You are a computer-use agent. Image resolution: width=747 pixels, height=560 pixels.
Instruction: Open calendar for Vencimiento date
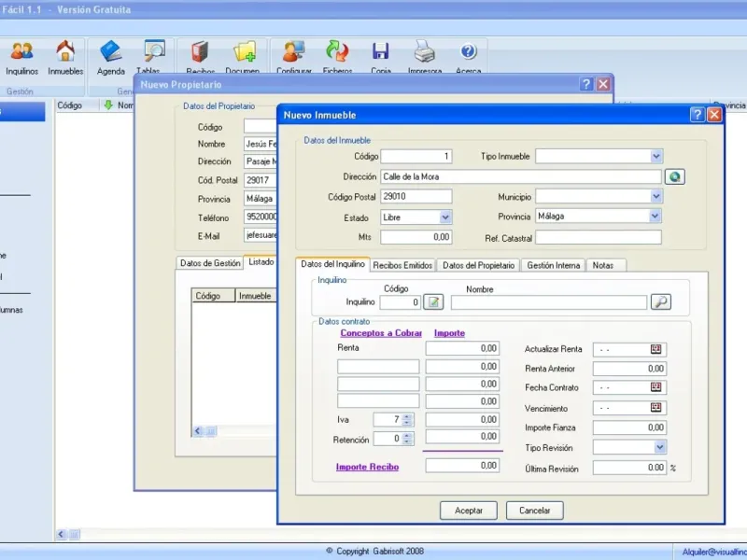pyautogui.click(x=656, y=408)
